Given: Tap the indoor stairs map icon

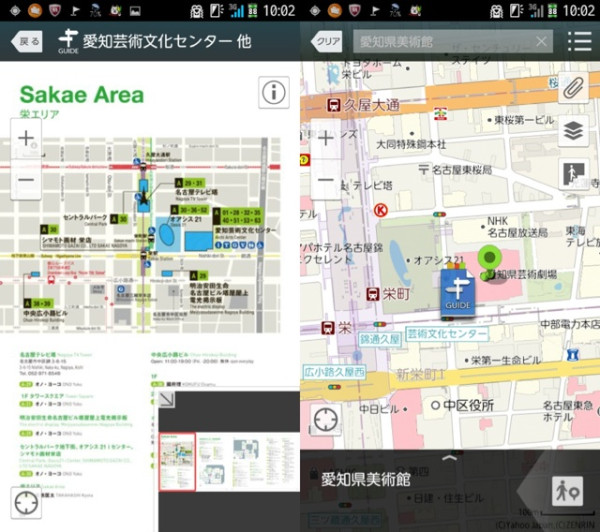Looking at the screenshot, I should (573, 174).
